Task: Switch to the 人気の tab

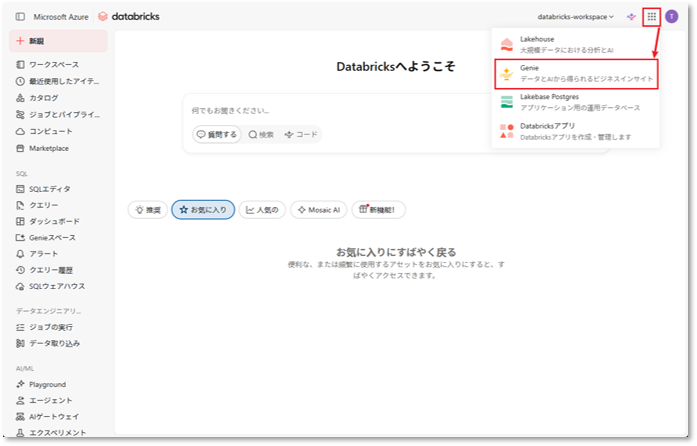Action: tap(262, 210)
